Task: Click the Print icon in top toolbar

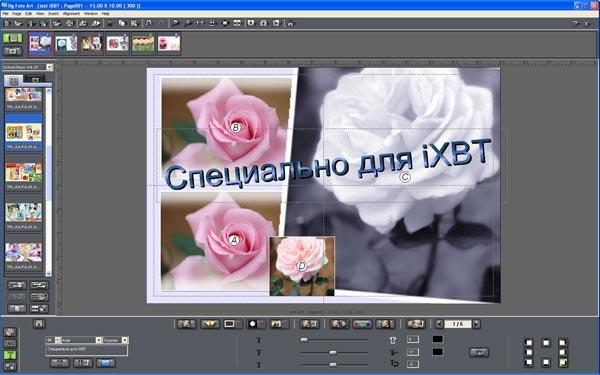Action: click(x=69, y=24)
